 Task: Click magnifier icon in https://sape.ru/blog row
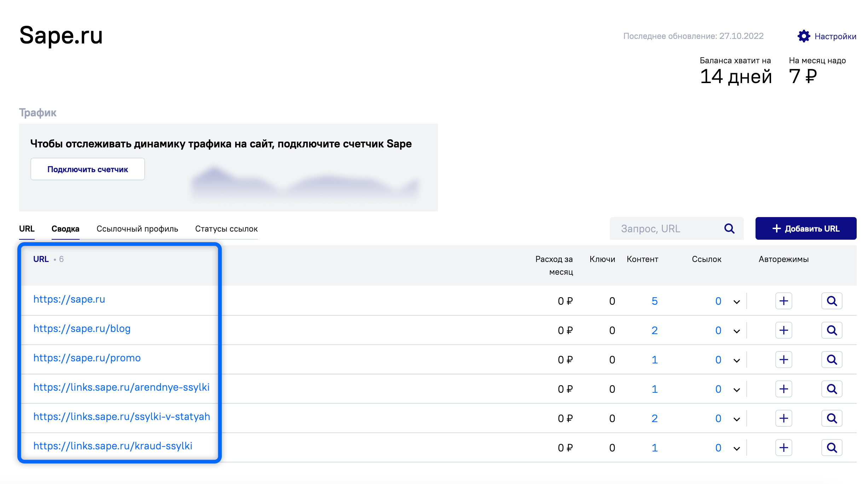[832, 330]
